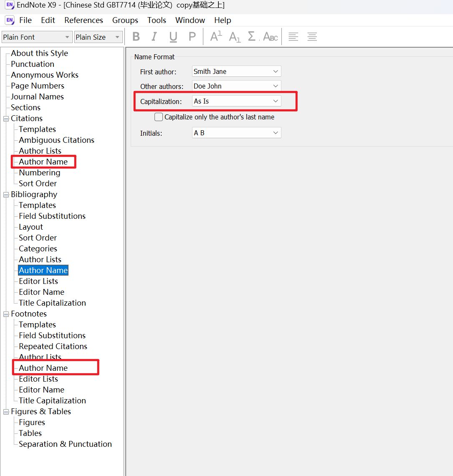Enable Capitalize only the author's last name
This screenshot has width=453, height=476.
coord(159,117)
